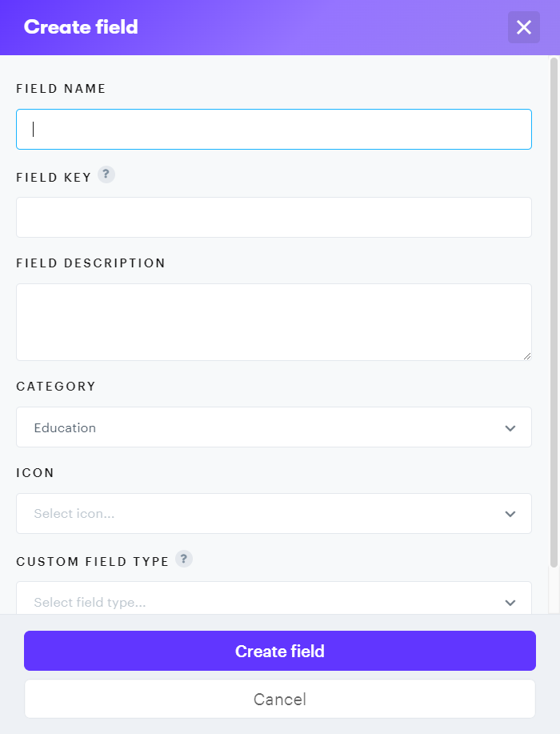
Task: Click the CUSTOM FIELD TYPE label
Action: 92,562
